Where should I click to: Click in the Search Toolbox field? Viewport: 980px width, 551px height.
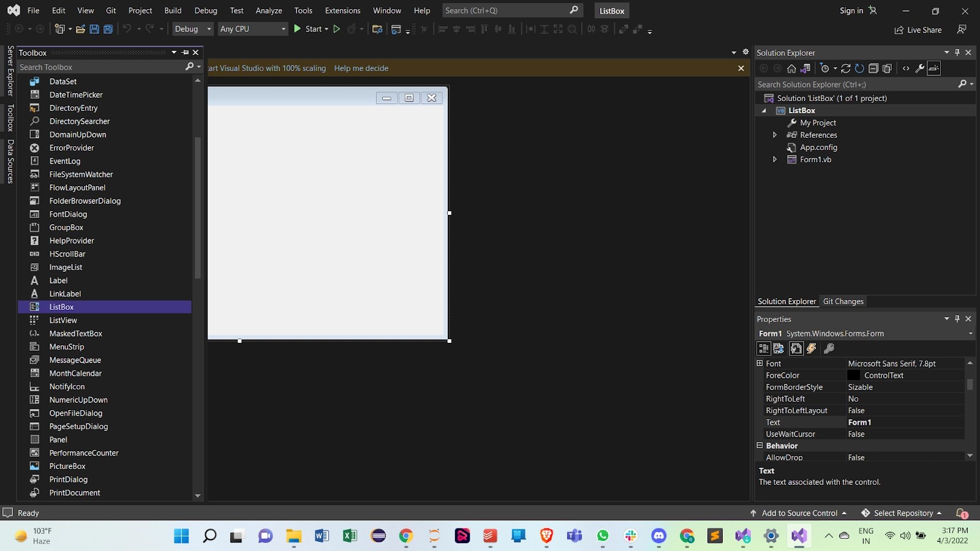click(101, 67)
